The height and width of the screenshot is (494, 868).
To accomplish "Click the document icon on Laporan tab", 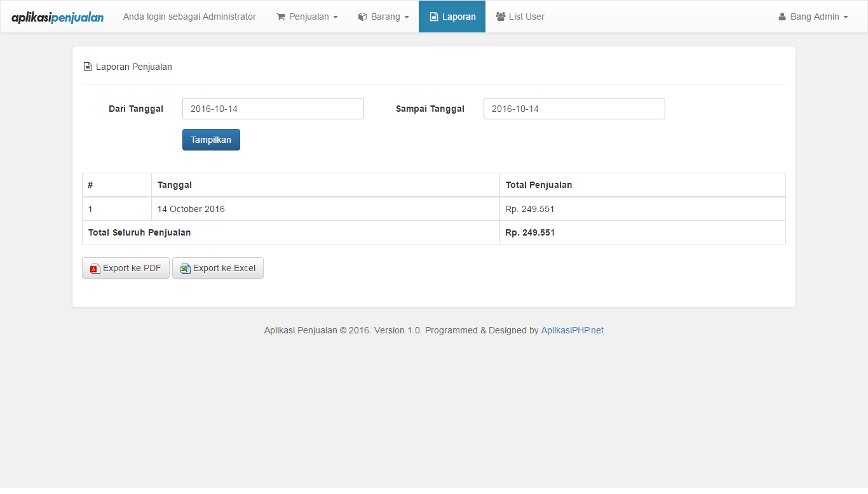I will point(434,17).
